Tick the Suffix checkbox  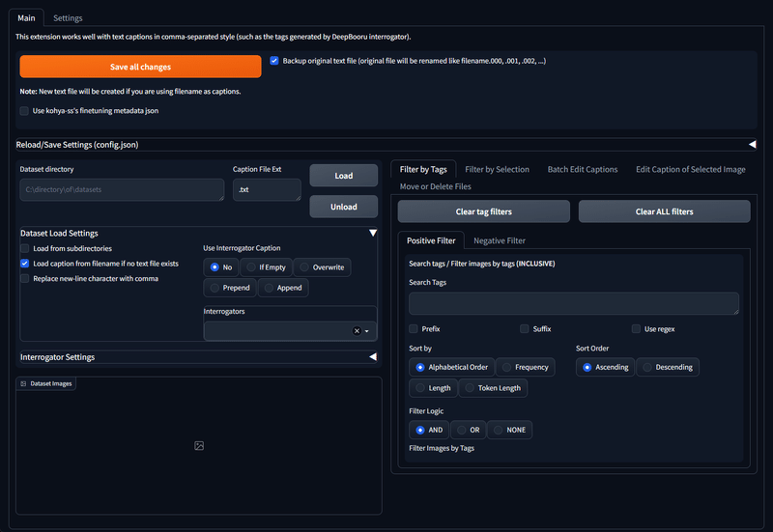pos(525,328)
